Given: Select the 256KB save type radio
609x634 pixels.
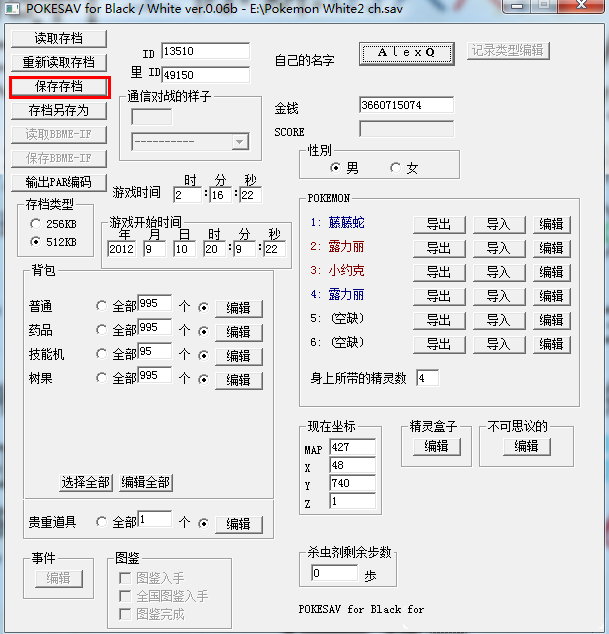Looking at the screenshot, I should click(37, 224).
